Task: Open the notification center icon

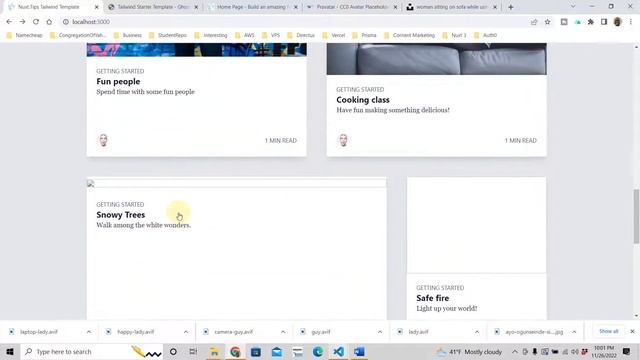Action: click(x=627, y=351)
